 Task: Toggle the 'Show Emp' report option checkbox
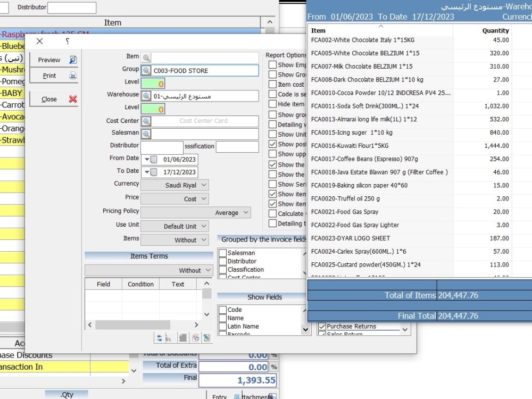click(272, 64)
